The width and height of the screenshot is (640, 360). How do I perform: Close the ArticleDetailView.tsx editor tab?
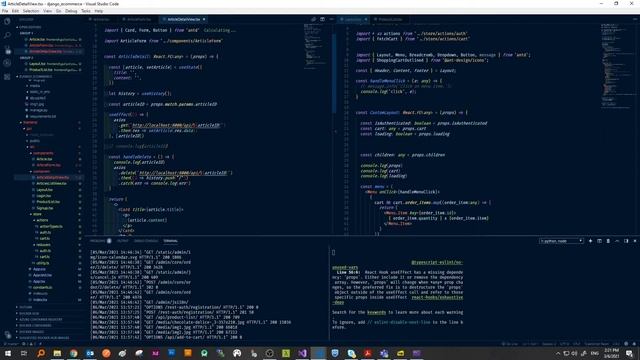204,19
